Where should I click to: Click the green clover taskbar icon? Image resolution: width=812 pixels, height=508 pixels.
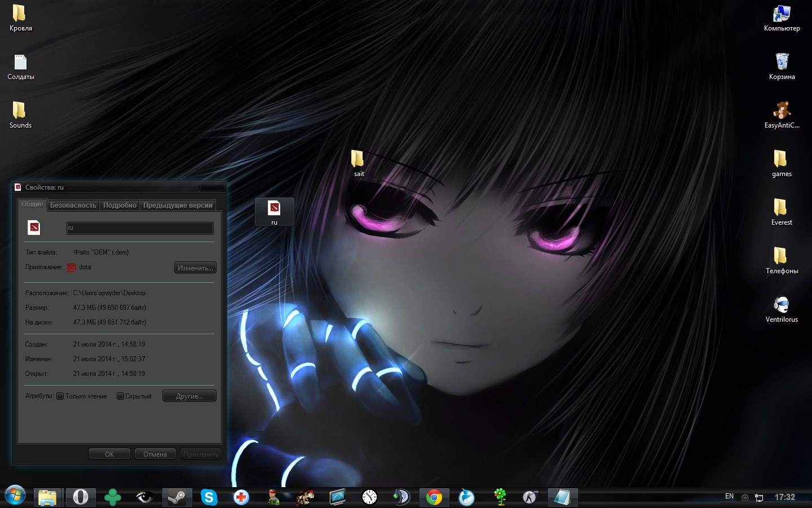pos(113,497)
